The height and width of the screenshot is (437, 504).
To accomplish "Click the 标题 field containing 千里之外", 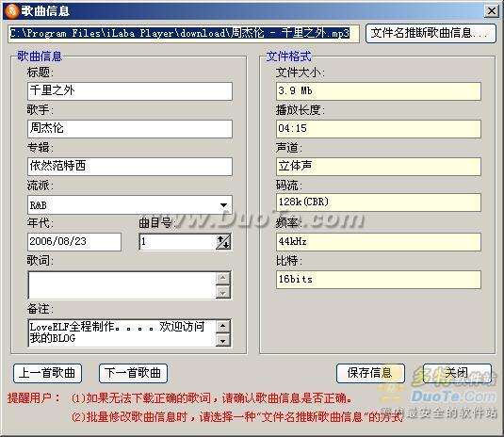I will click(x=130, y=91).
